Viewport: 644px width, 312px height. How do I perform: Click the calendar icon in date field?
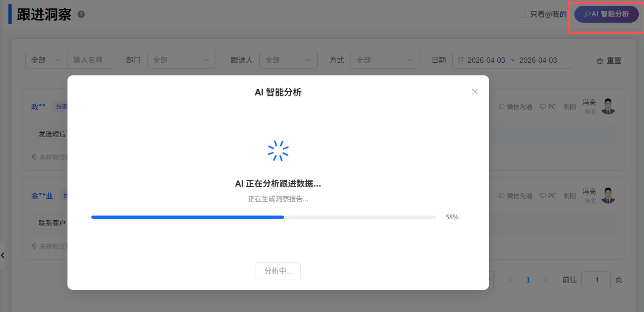click(x=461, y=60)
